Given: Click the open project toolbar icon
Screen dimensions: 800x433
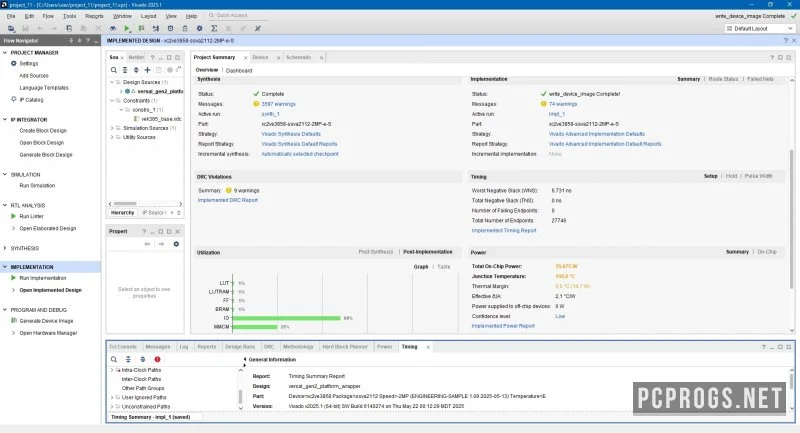Looking at the screenshot, I should 11,29.
